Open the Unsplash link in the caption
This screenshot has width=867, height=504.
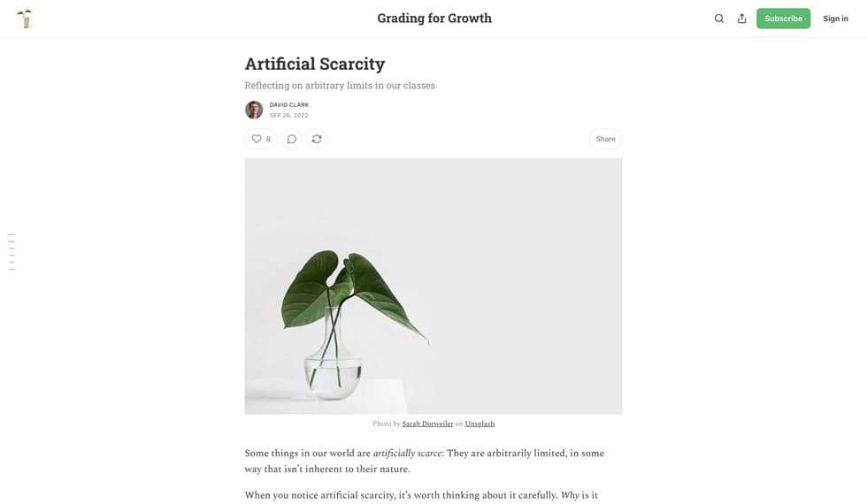point(480,424)
